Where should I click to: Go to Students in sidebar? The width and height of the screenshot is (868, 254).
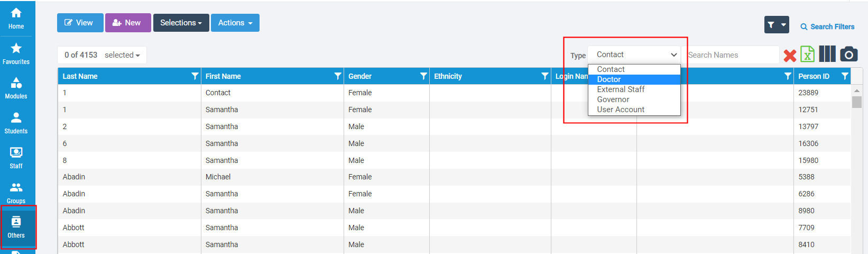pyautogui.click(x=16, y=123)
